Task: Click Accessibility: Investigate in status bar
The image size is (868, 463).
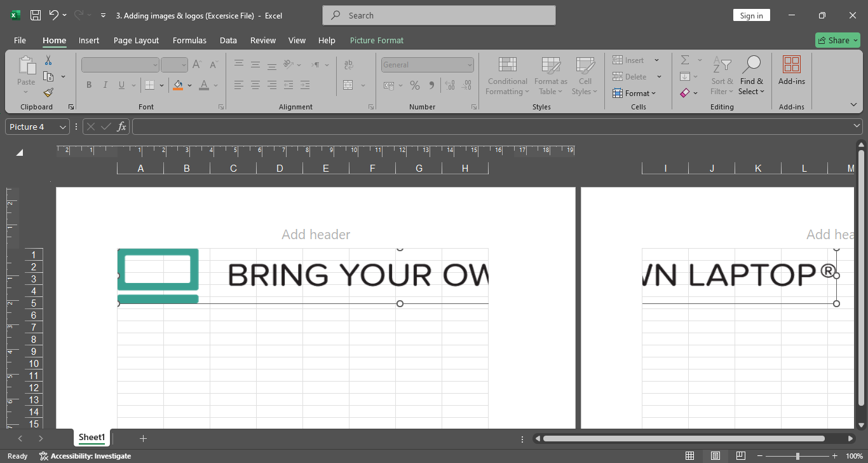Action: pyautogui.click(x=85, y=456)
